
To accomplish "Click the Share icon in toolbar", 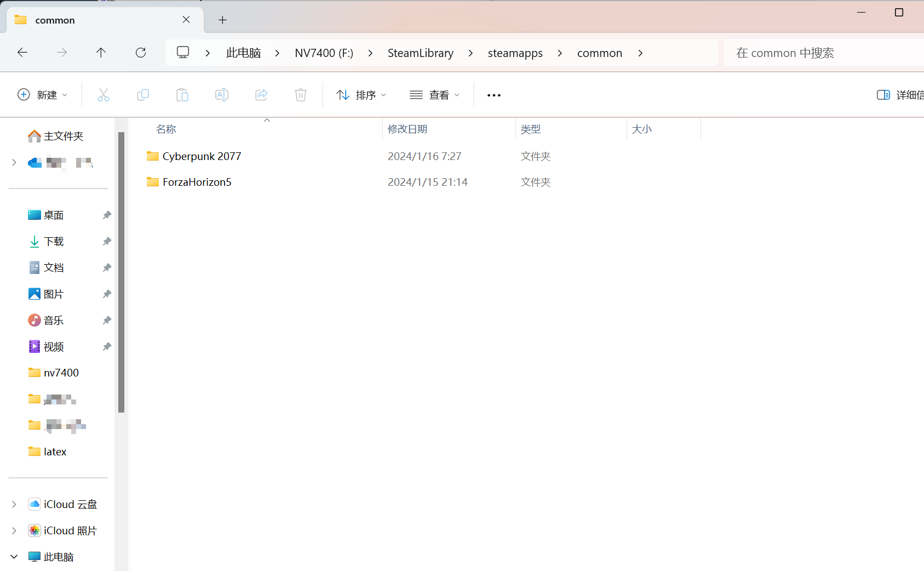I will pos(261,95).
